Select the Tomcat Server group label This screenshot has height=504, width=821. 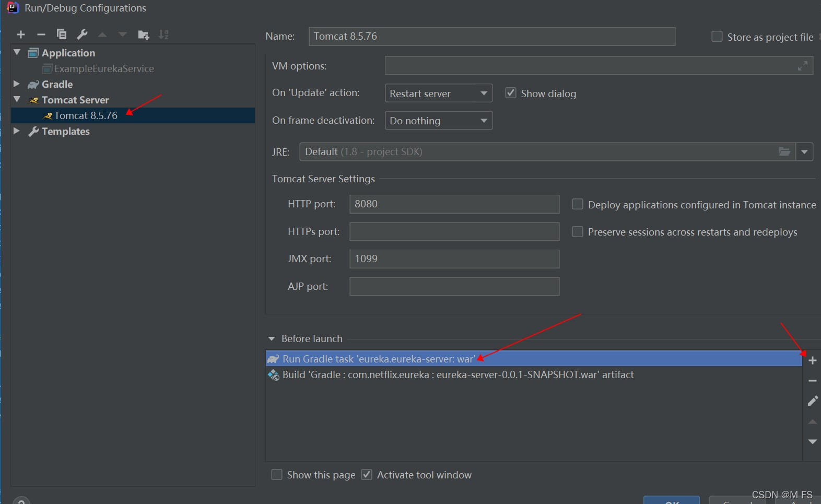tap(75, 100)
